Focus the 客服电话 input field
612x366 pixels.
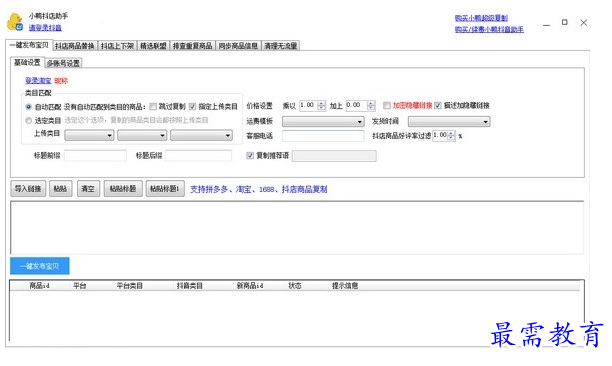[323, 136]
